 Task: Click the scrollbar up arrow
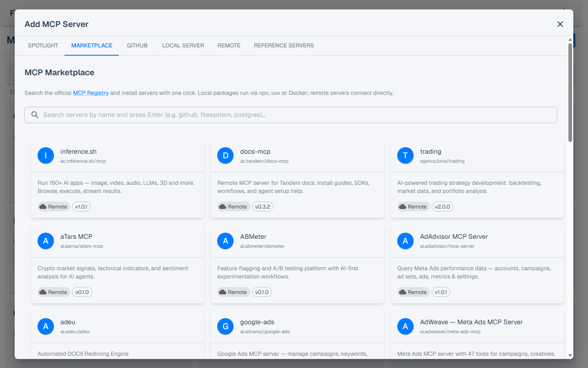tap(570, 40)
